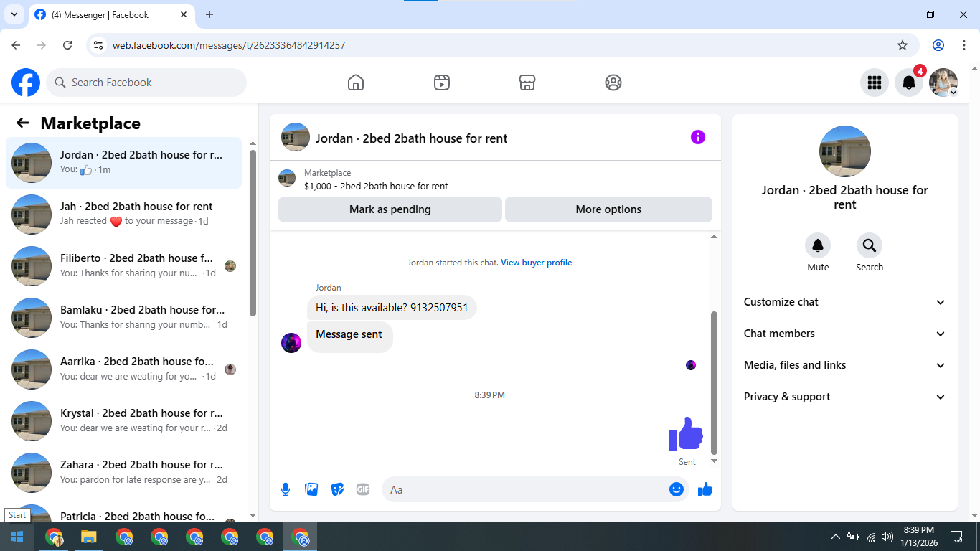Open the emoji picker smiley icon
Image resolution: width=980 pixels, height=551 pixels.
(676, 489)
